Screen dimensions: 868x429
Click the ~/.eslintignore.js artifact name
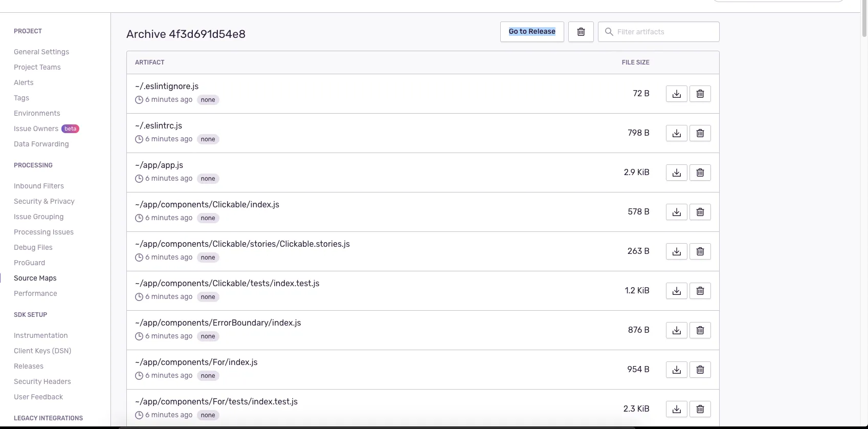click(167, 87)
